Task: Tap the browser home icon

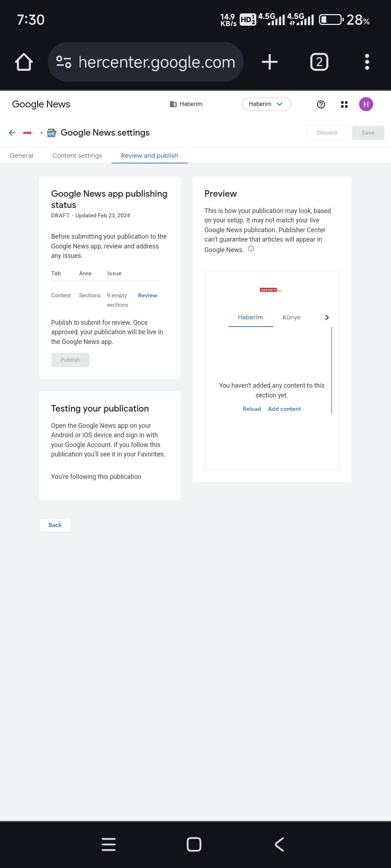Action: (24, 62)
